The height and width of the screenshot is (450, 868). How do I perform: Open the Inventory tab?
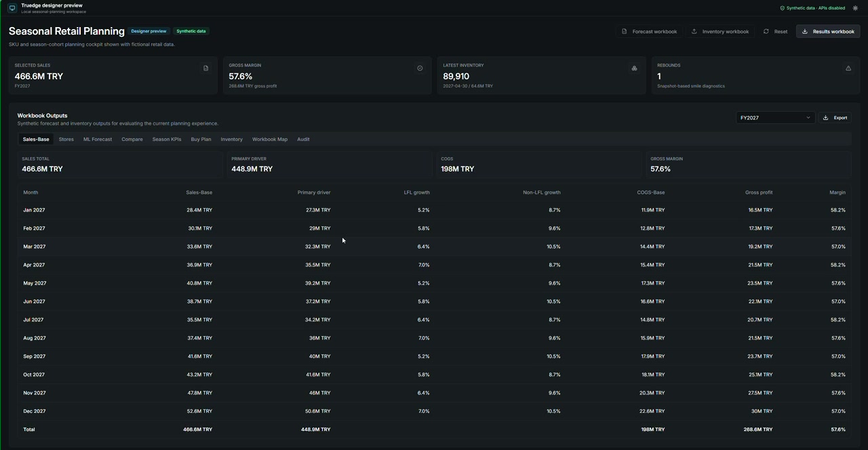[231, 139]
